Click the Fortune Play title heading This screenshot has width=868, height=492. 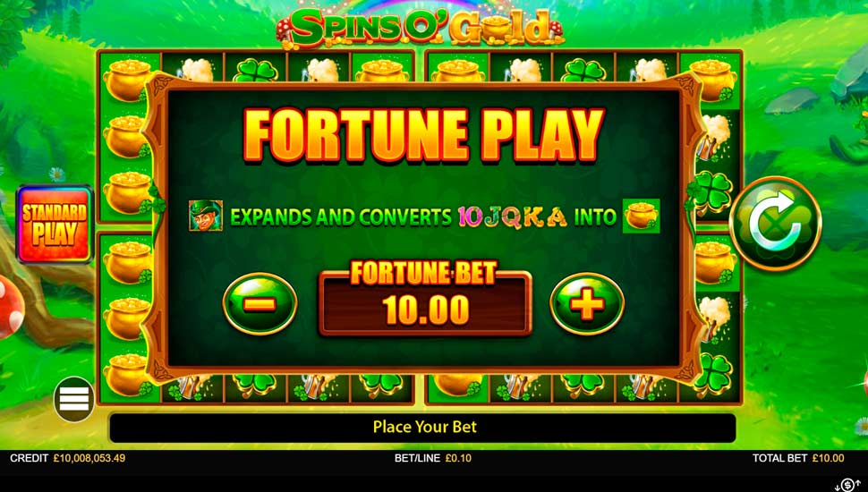click(x=424, y=135)
